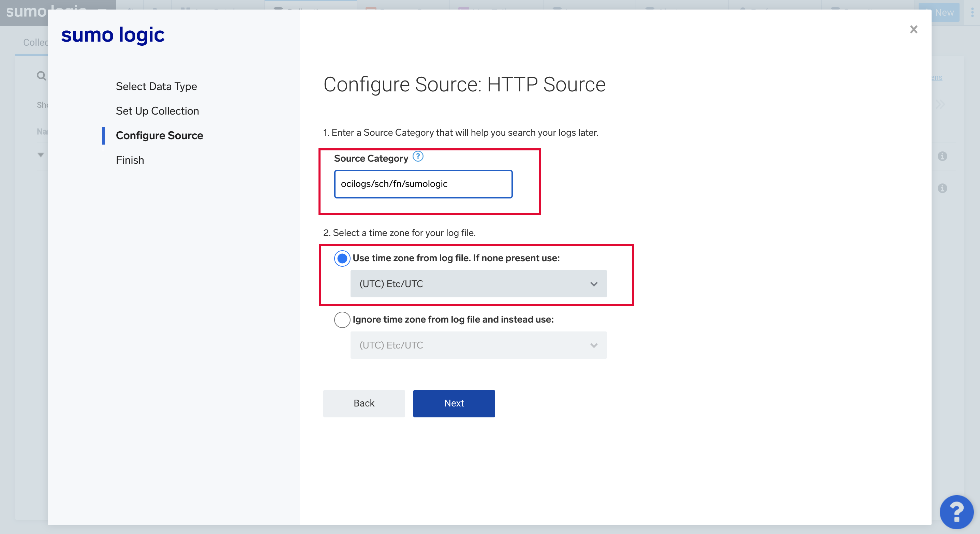Open the vertical three-dot menu top right
The width and height of the screenshot is (980, 534).
point(972,13)
